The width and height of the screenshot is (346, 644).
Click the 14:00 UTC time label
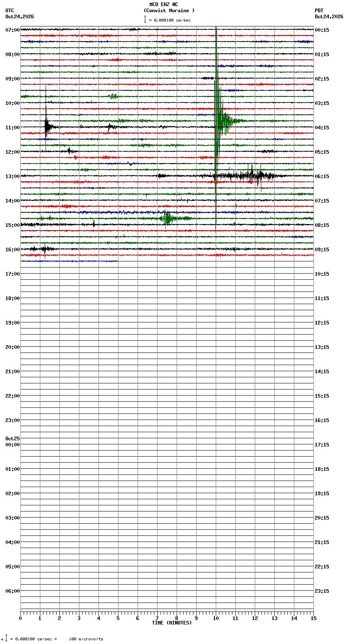click(x=13, y=201)
